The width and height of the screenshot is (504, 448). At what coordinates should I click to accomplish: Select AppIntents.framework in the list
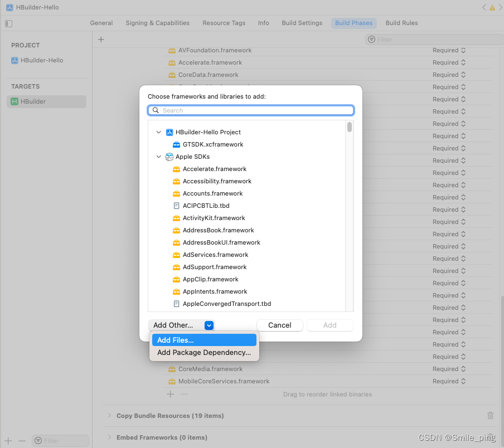point(215,291)
